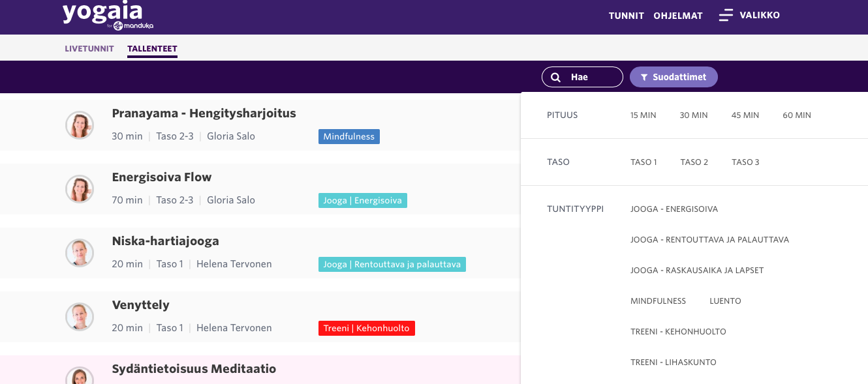Image resolution: width=868 pixels, height=384 pixels.
Task: Click Helena Tervonen on Niska-hartiajooga row
Action: 234,264
